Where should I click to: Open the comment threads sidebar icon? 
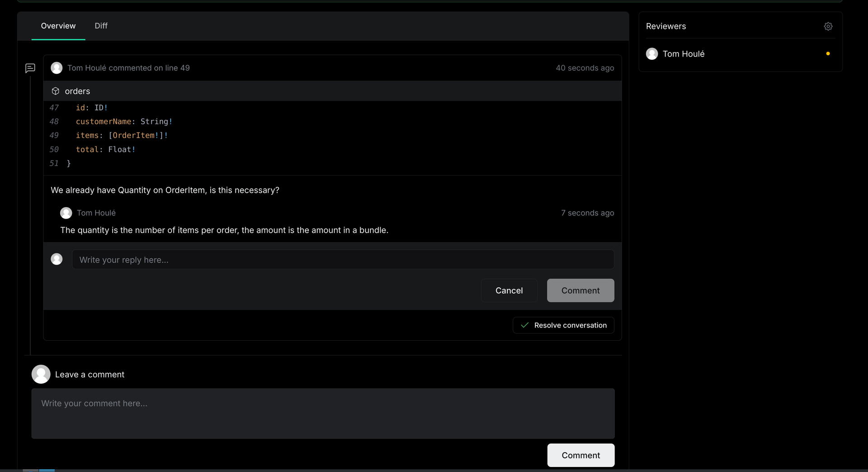tap(30, 68)
